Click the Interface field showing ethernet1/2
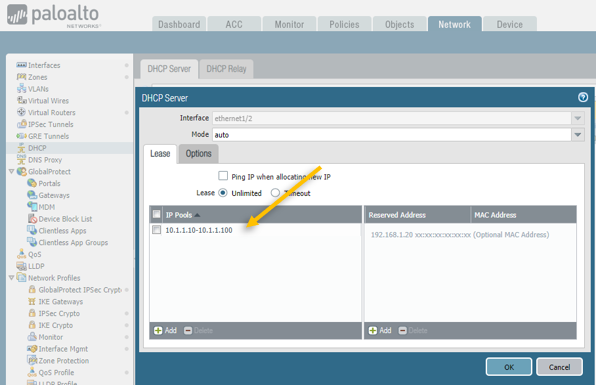 pos(392,118)
